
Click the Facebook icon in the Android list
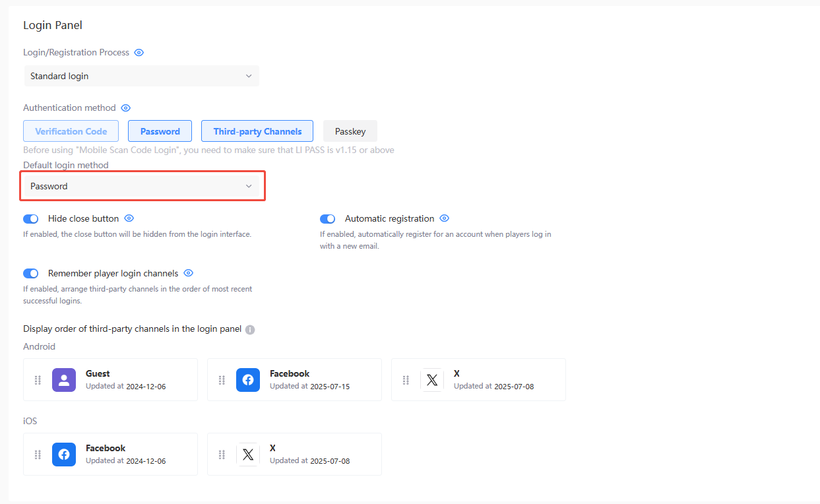tap(248, 379)
